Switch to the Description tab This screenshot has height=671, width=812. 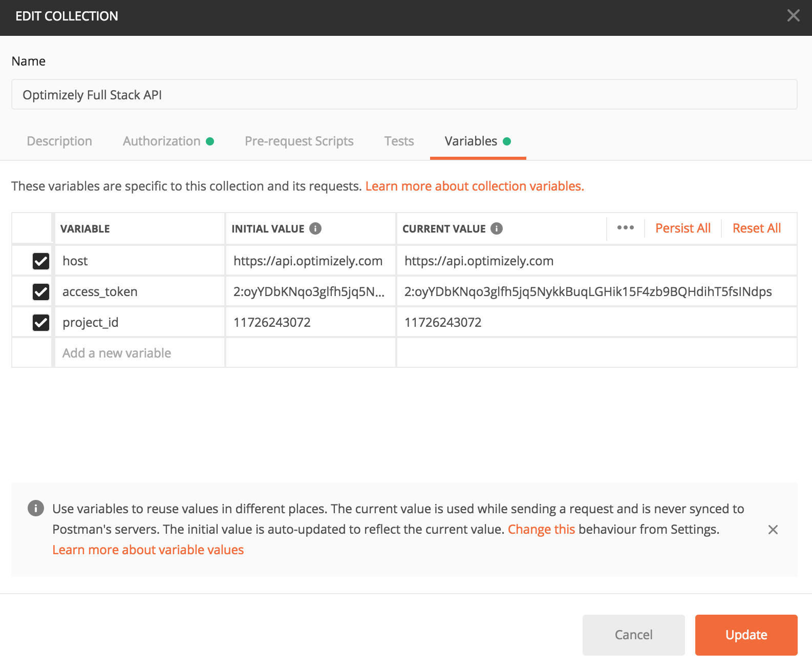tap(59, 141)
